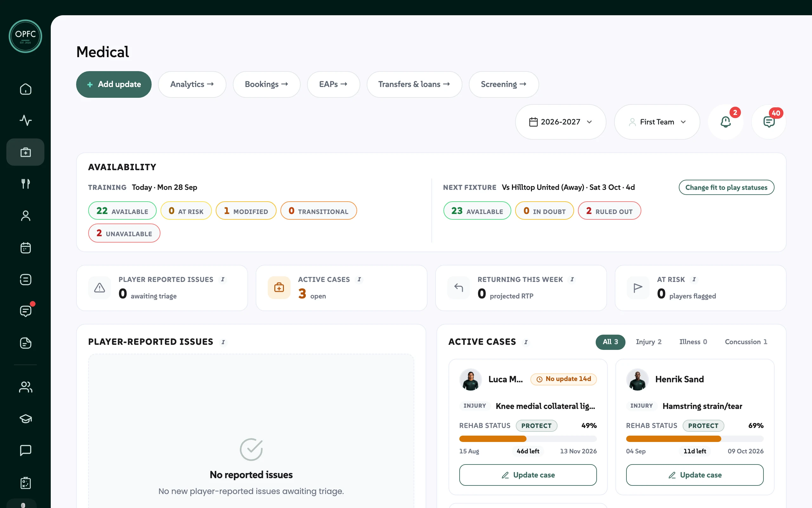Open notifications bell with 2 badge
This screenshot has width=812, height=508.
[x=725, y=122]
